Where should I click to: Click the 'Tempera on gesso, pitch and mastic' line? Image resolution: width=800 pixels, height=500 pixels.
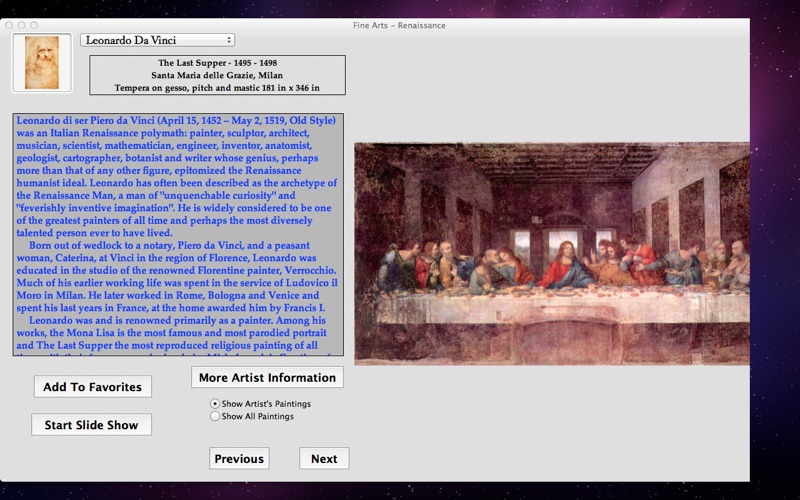[217, 88]
